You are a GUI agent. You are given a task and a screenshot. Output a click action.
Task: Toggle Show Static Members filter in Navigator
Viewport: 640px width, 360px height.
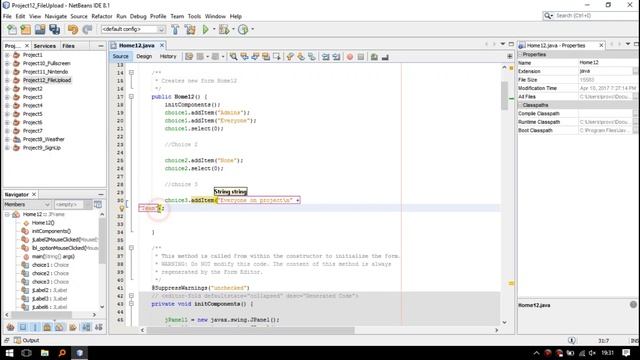[35, 327]
